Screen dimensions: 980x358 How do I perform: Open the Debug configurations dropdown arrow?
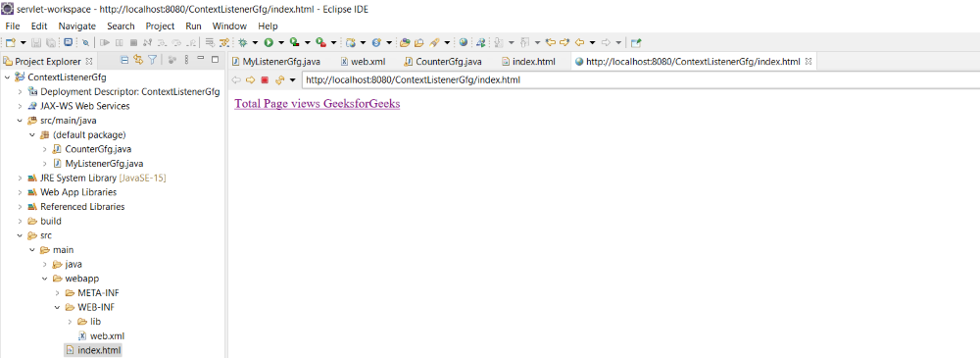click(255, 42)
